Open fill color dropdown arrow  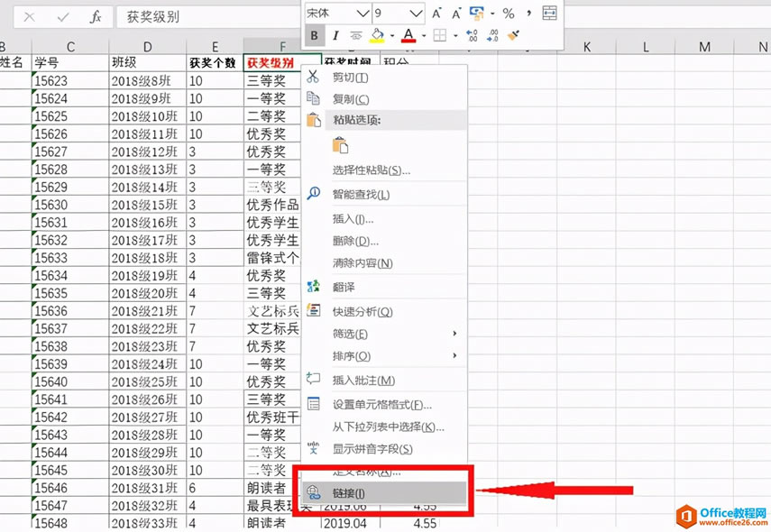click(392, 35)
